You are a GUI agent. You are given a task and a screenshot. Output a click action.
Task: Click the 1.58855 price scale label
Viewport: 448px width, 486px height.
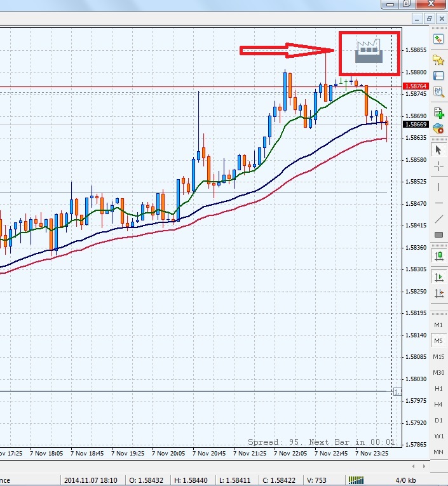coord(416,50)
